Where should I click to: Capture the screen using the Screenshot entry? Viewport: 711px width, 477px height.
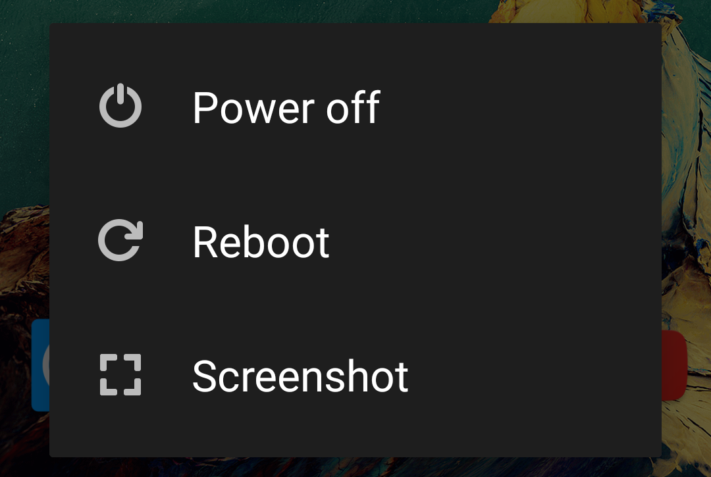click(x=355, y=375)
